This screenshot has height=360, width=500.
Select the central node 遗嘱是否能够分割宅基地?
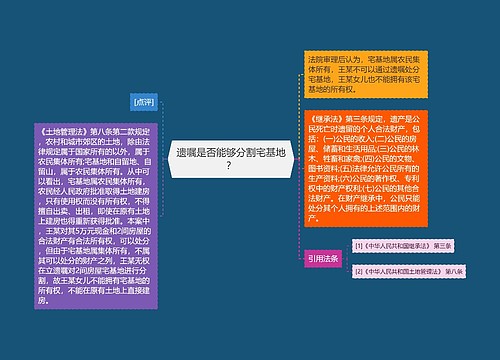(x=231, y=159)
